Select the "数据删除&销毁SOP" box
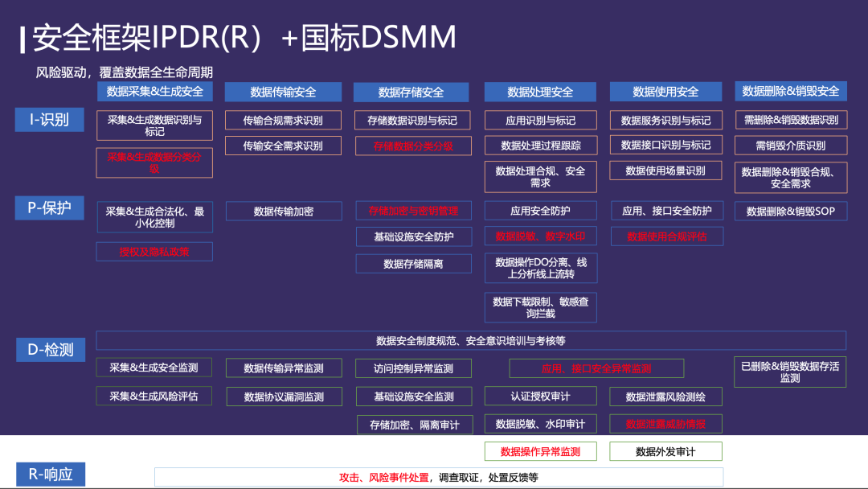 pos(791,211)
